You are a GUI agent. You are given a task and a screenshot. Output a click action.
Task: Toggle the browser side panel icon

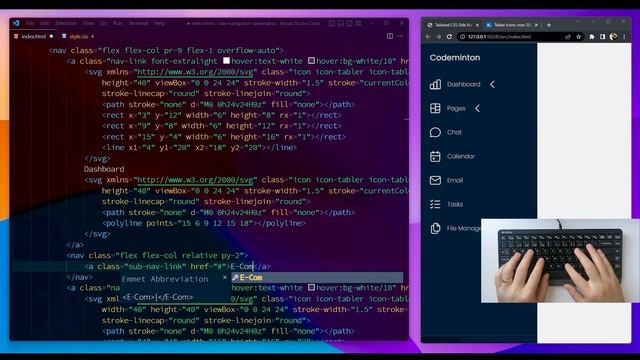pos(602,37)
